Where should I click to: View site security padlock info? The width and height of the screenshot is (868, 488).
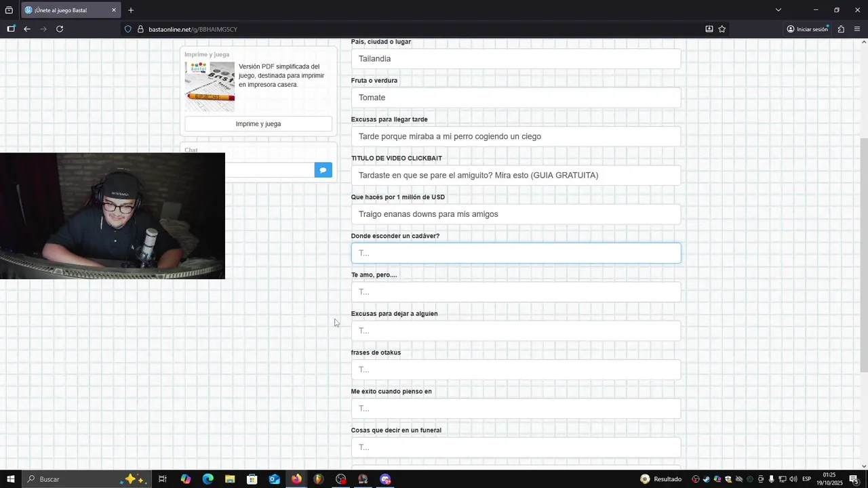140,29
